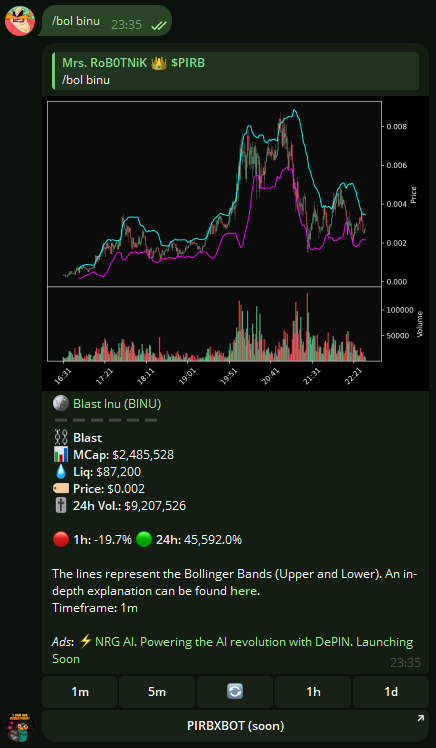Click the moon icon beside Blast Inu
436x748 pixels.
pos(61,404)
